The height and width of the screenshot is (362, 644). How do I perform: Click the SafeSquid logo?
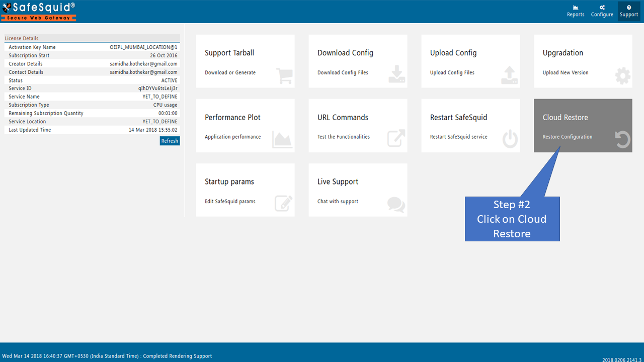39,11
